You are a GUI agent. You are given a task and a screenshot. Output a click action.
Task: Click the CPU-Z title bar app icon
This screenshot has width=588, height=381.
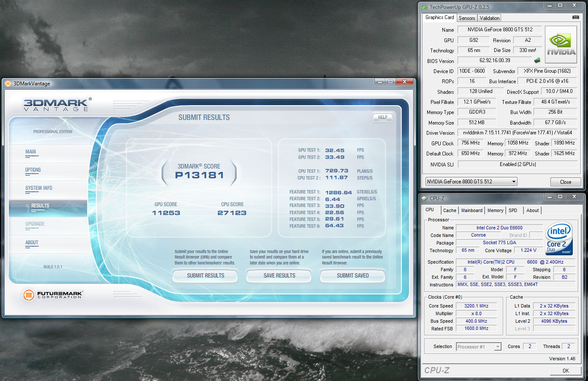point(425,198)
